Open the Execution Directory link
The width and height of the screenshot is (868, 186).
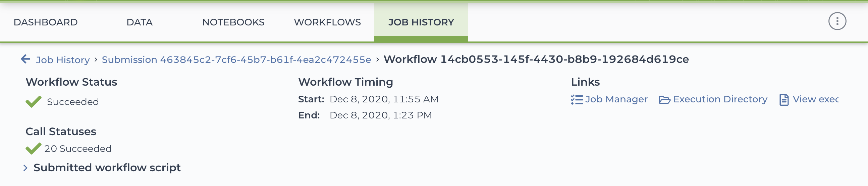pos(720,100)
